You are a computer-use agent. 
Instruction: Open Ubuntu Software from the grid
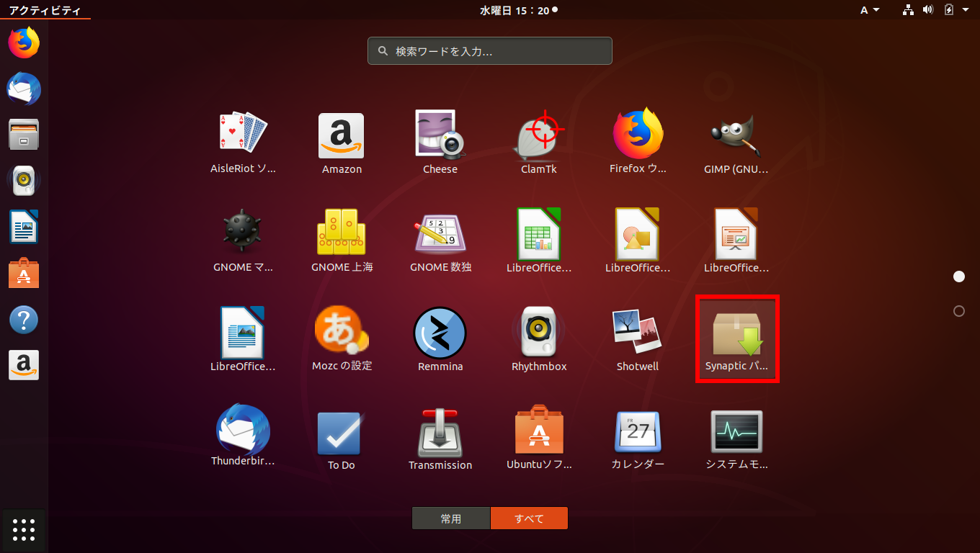(x=539, y=438)
